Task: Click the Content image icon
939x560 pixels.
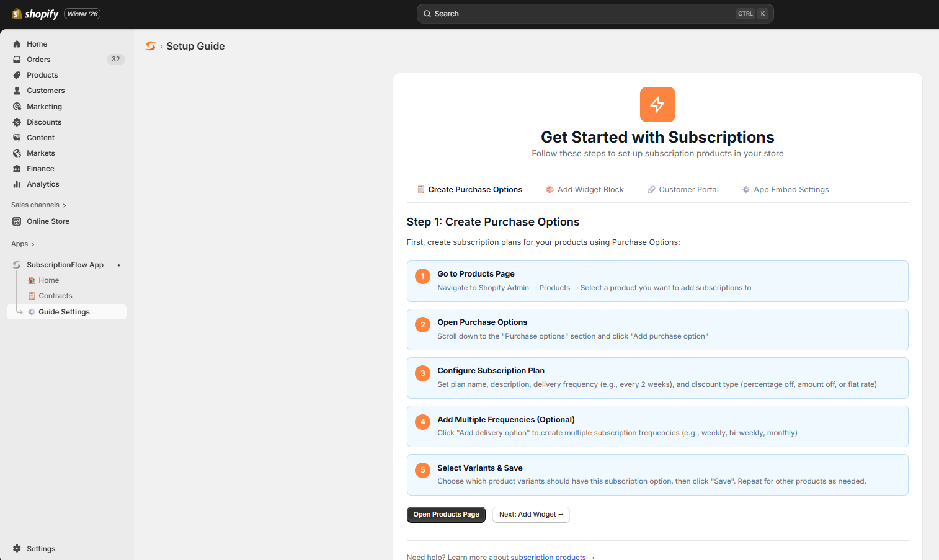Action: click(17, 138)
